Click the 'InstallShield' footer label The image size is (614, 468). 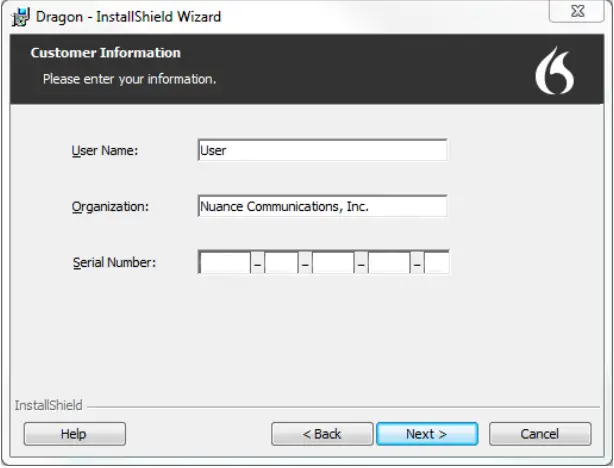(x=49, y=405)
